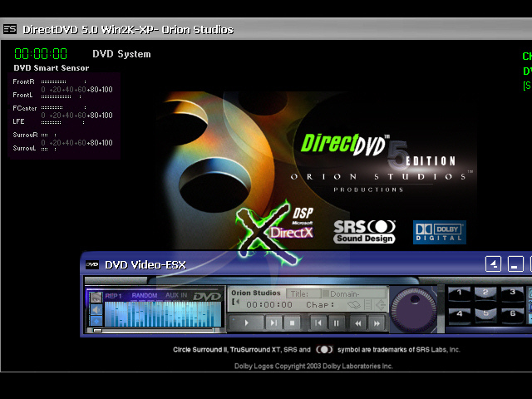532x399 pixels.
Task: Click the FrontR channel meter
Action: pos(49,81)
